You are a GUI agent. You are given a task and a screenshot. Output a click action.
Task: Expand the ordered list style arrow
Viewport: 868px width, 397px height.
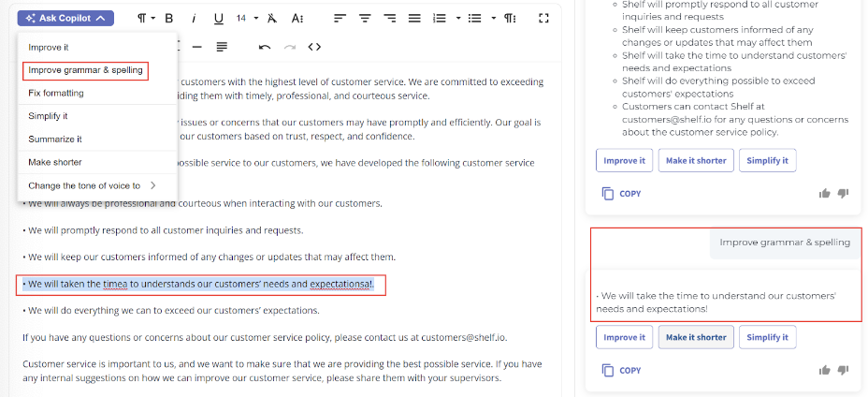coord(458,19)
